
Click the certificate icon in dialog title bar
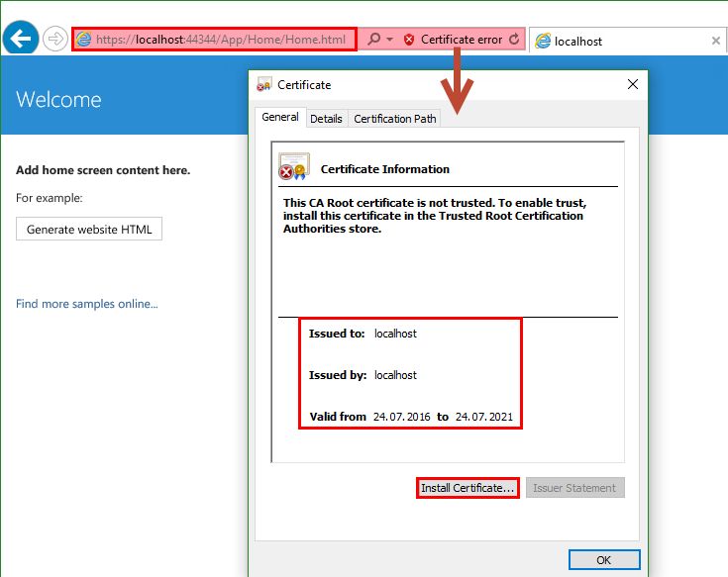pos(264,85)
